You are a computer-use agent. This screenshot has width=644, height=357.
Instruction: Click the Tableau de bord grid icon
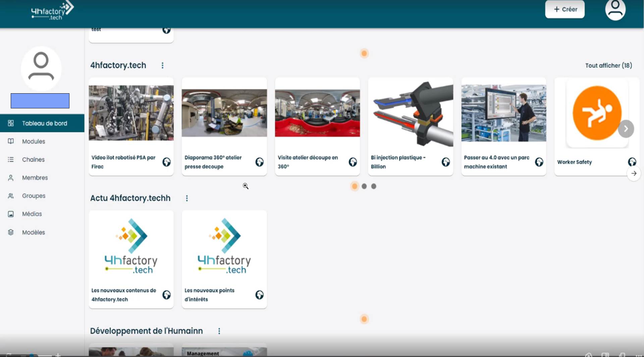(11, 123)
